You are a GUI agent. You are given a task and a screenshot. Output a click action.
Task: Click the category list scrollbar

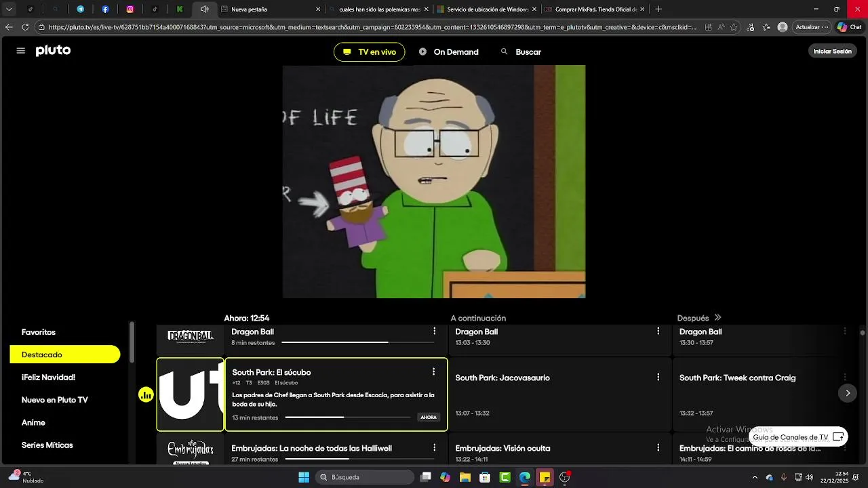132,342
